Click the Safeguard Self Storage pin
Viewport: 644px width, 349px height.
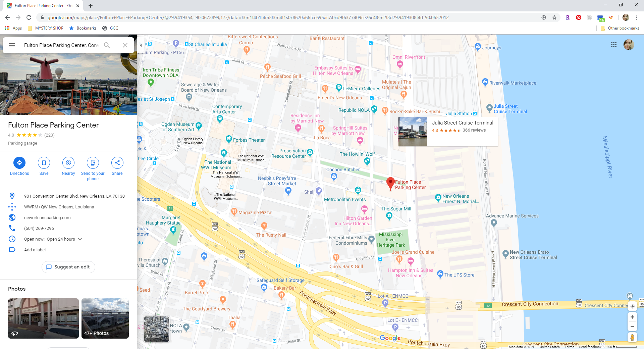pyautogui.click(x=264, y=287)
